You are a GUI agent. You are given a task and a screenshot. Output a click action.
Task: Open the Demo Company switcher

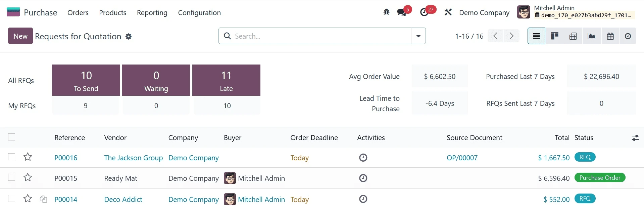[x=484, y=13]
